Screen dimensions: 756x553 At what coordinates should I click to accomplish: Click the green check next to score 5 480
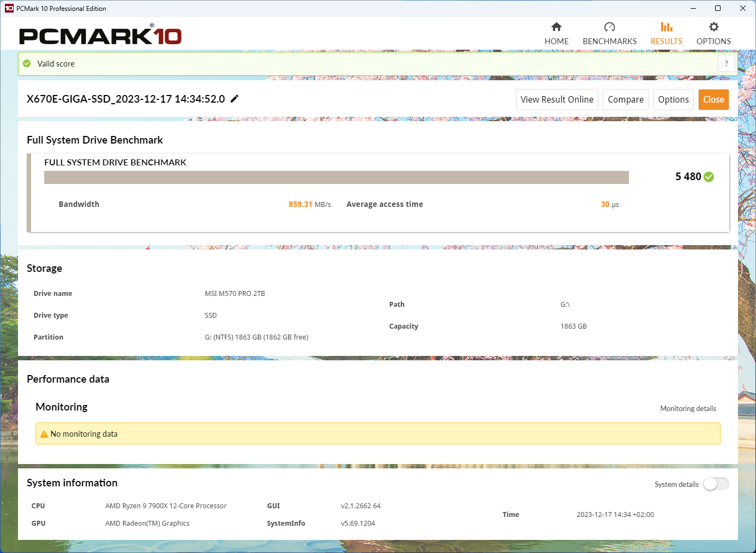(x=709, y=177)
